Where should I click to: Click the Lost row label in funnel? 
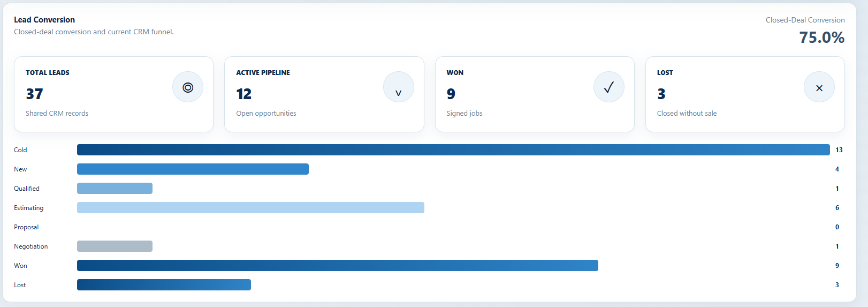click(x=20, y=285)
